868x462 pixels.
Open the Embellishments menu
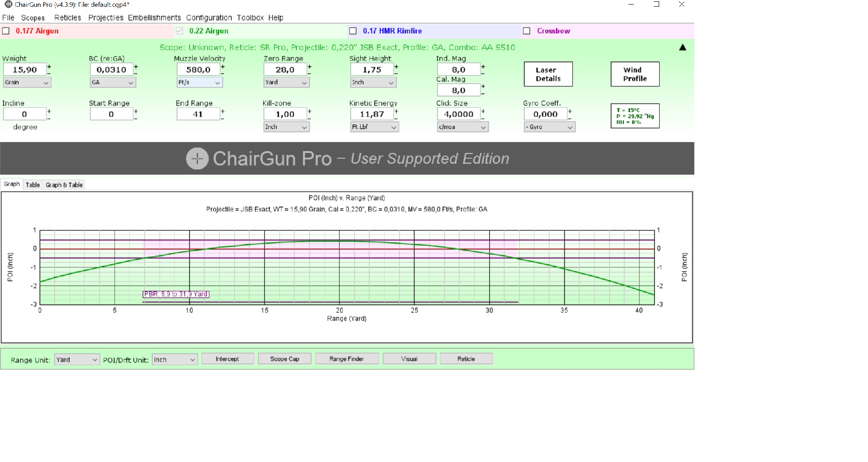point(154,18)
